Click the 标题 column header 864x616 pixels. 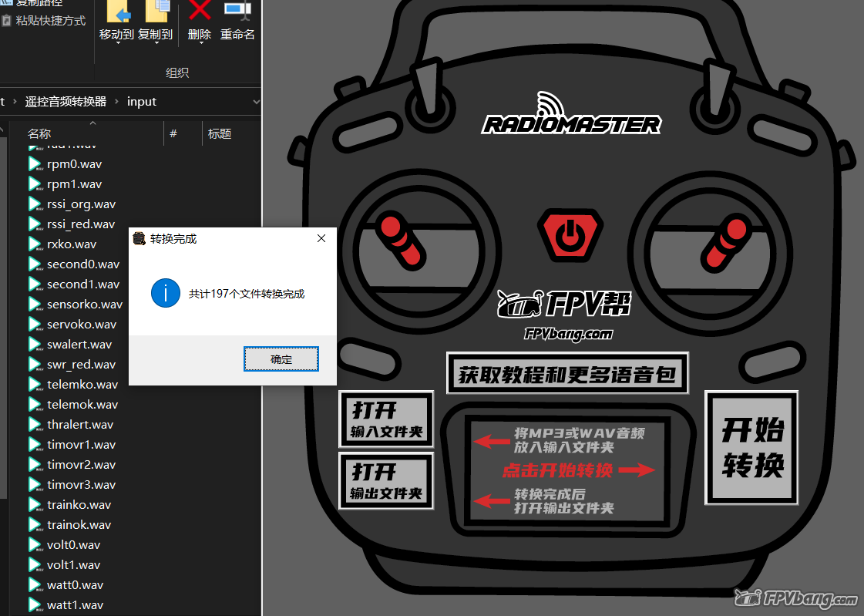click(x=220, y=133)
